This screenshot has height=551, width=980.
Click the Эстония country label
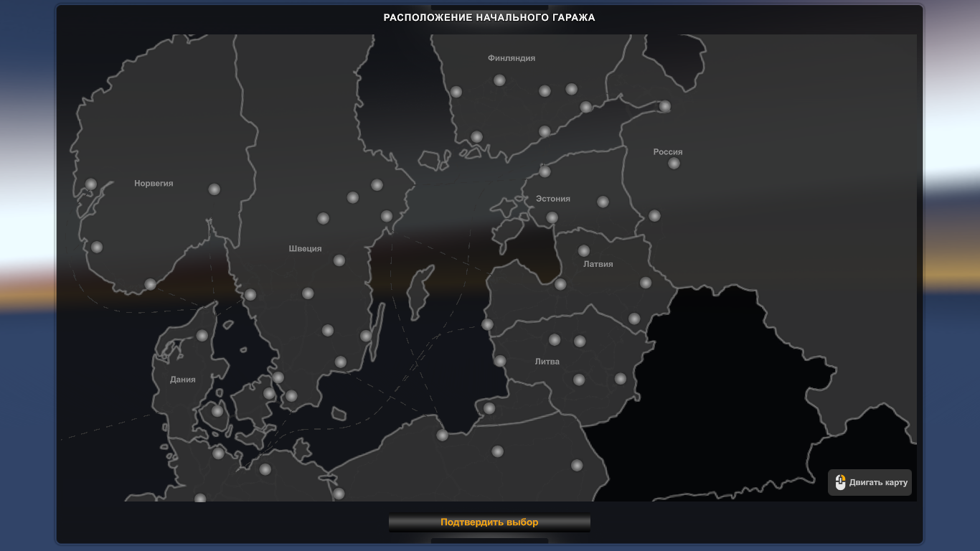tap(553, 199)
